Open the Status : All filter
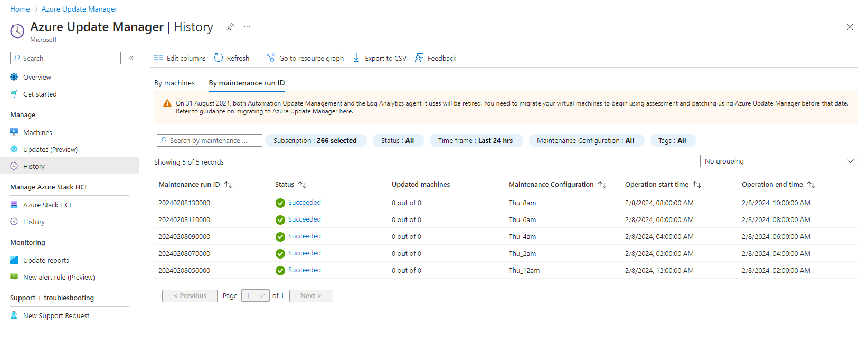This screenshot has height=354, width=868. [398, 140]
